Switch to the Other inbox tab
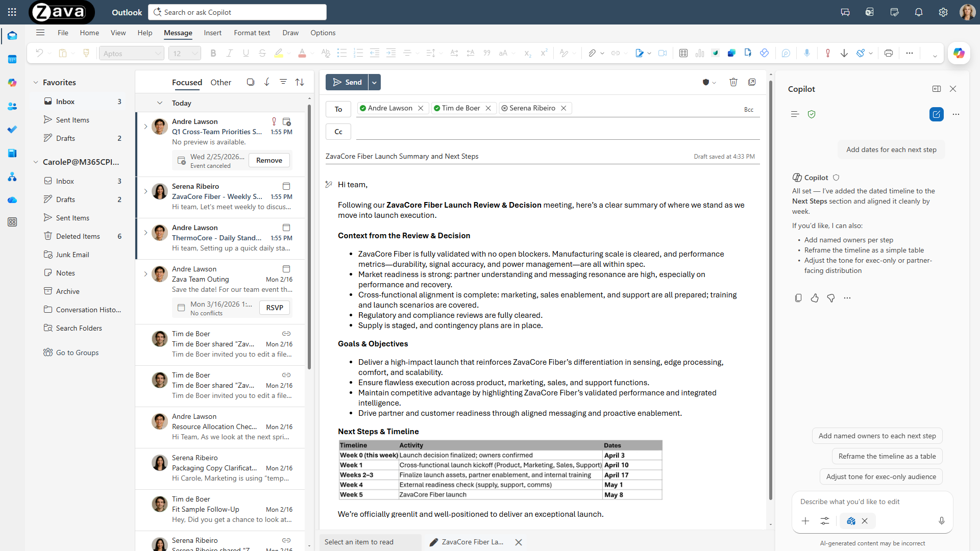The height and width of the screenshot is (551, 980). click(x=221, y=83)
